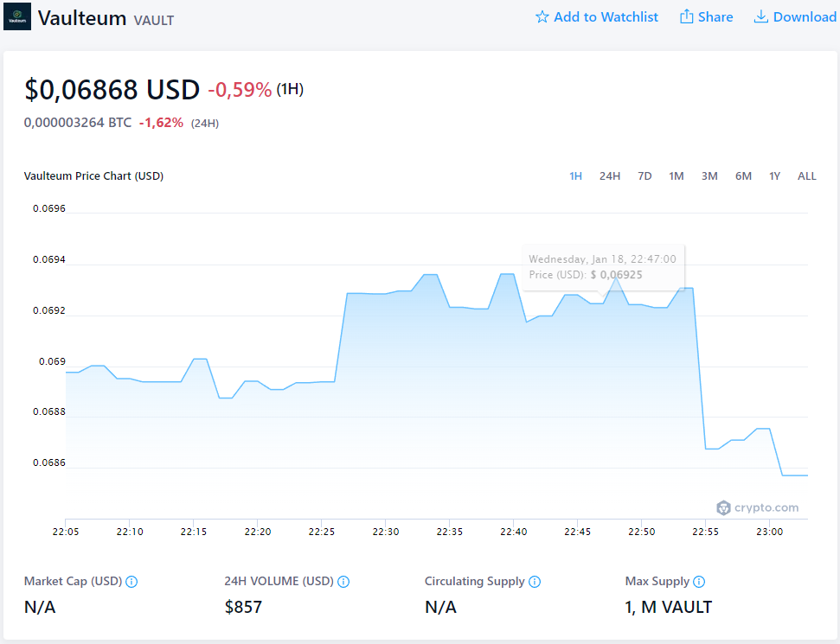The image size is (840, 644).
Task: Click the 0.0692 y-axis label
Action: click(49, 310)
